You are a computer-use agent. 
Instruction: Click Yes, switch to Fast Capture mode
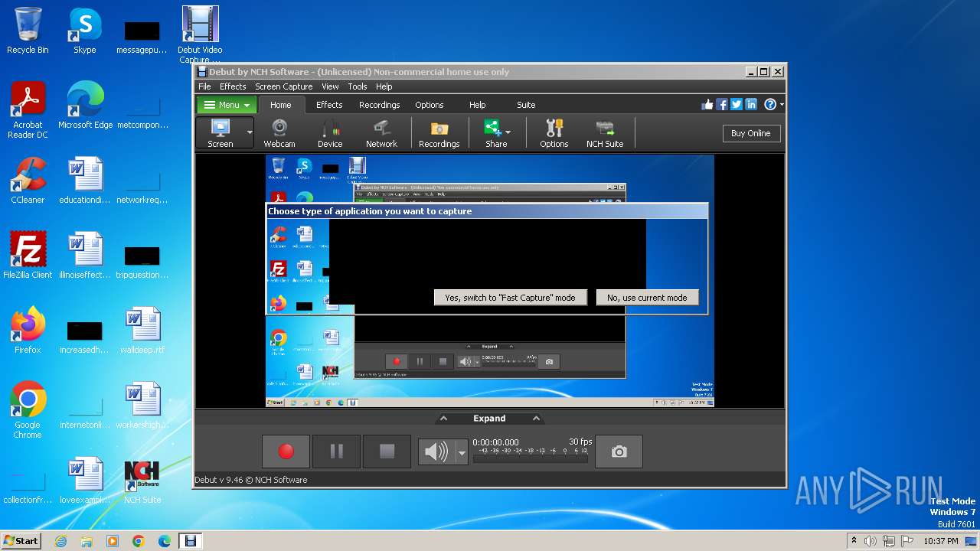(510, 298)
